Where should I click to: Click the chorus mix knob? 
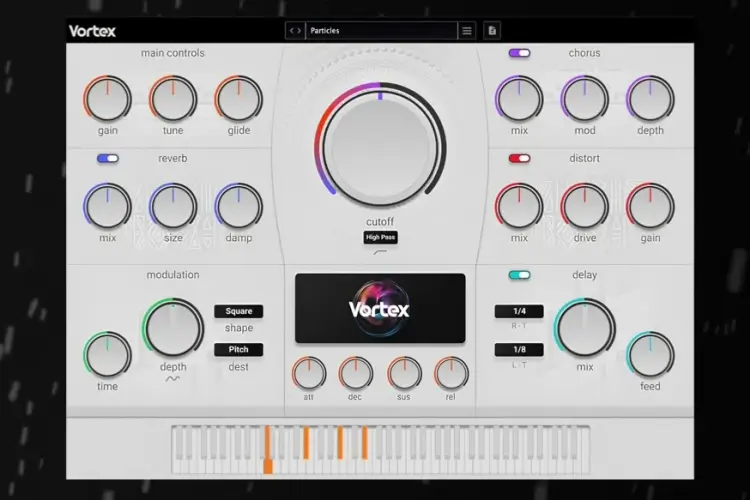click(519, 99)
